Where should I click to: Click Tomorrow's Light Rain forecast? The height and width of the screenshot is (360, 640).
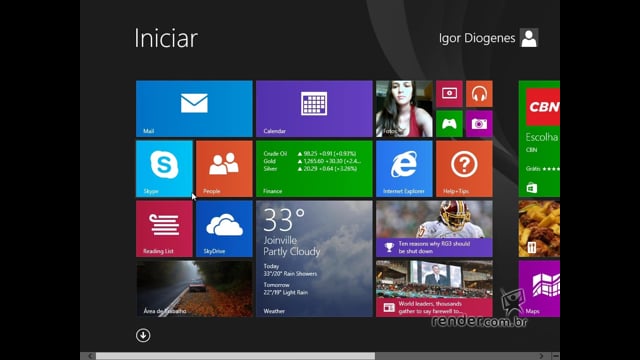click(x=286, y=289)
